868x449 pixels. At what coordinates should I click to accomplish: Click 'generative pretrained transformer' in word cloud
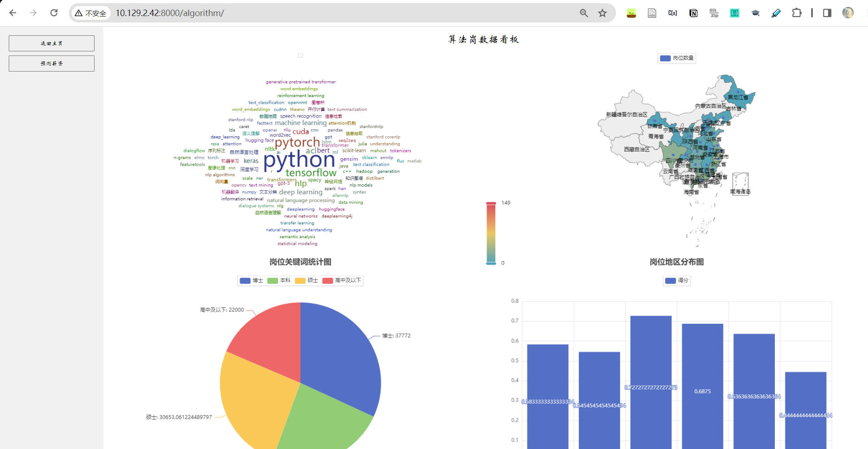coord(301,82)
